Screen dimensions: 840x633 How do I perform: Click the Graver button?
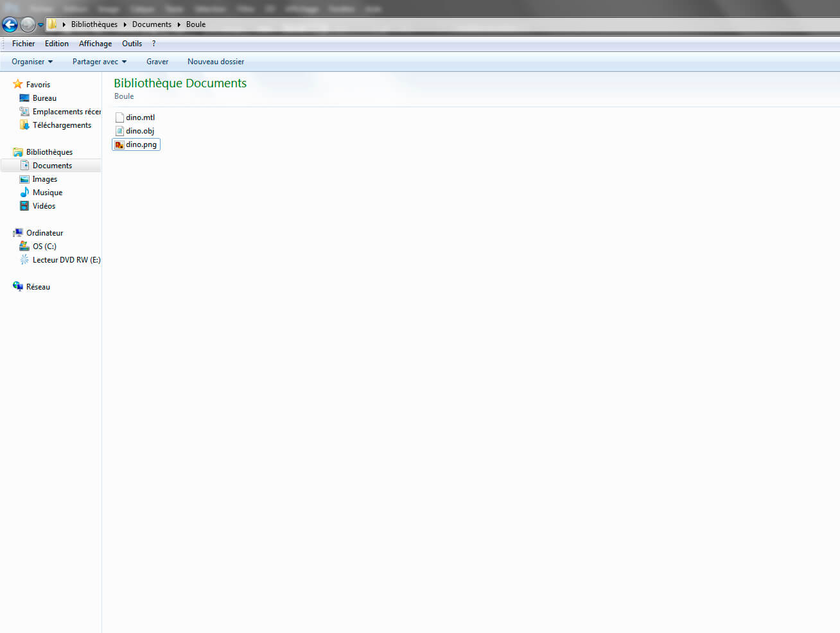point(157,62)
